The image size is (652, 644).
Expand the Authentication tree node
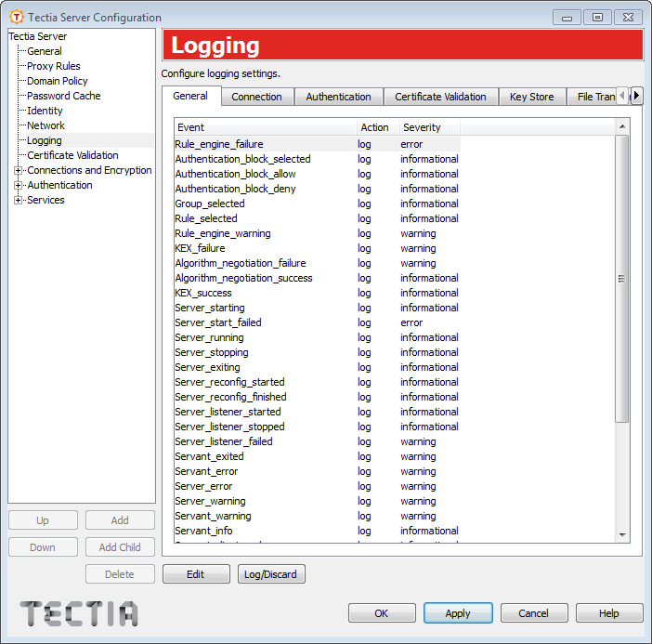[18, 185]
